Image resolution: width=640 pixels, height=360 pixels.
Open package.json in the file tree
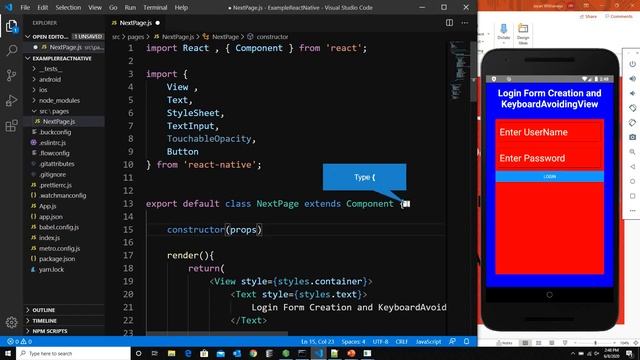[x=64, y=259]
